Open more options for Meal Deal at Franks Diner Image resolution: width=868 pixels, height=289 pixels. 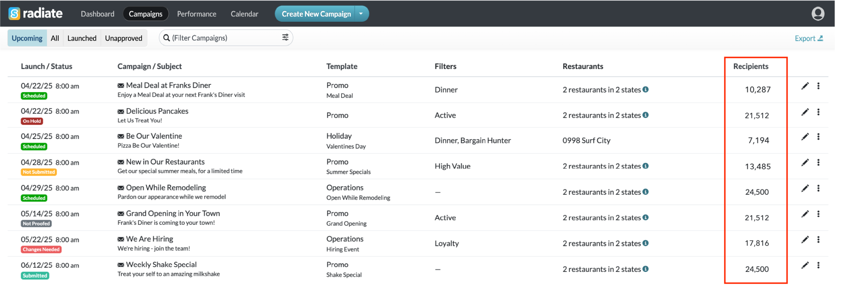819,86
